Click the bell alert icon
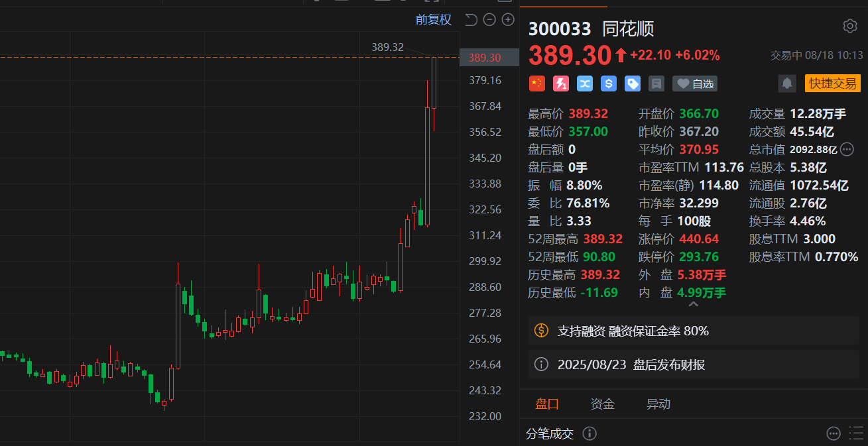The image size is (868, 446). pos(787,84)
